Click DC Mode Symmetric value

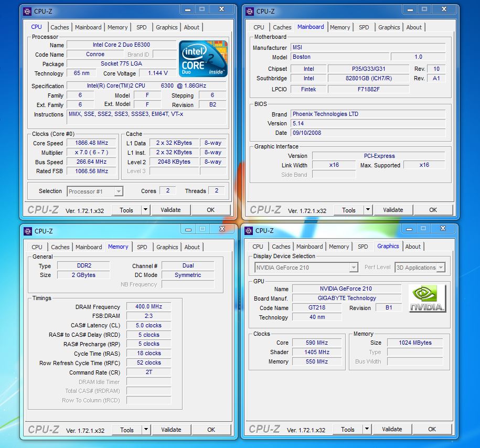[188, 275]
